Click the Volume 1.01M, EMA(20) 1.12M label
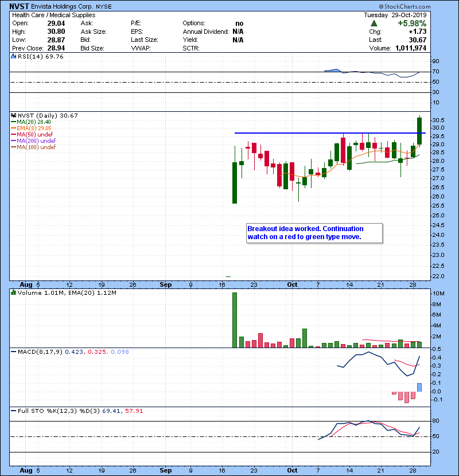 coord(67,292)
